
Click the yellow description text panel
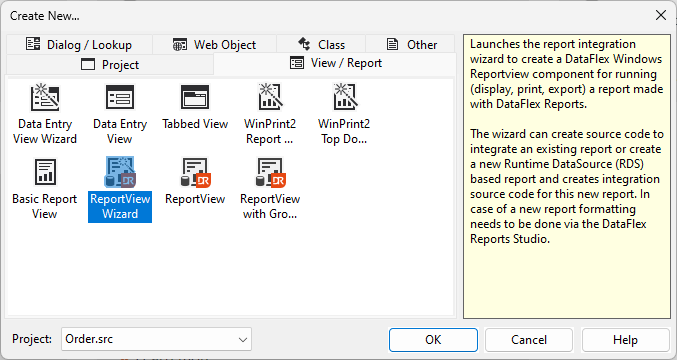point(566,177)
